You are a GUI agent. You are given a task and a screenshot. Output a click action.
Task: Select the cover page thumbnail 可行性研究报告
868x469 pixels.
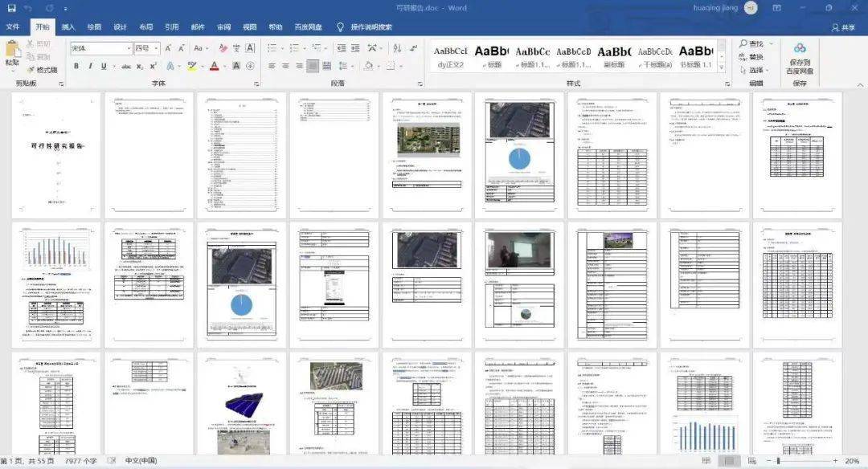click(56, 155)
